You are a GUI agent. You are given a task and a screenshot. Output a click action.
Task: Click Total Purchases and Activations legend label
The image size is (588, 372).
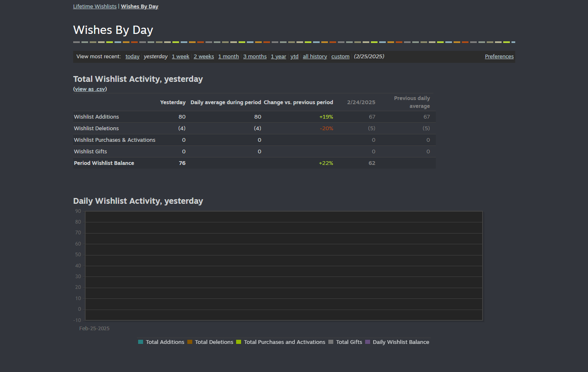[284, 342]
